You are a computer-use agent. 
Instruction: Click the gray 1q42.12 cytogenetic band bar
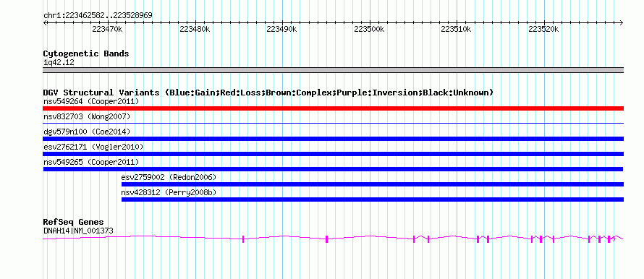click(x=333, y=70)
